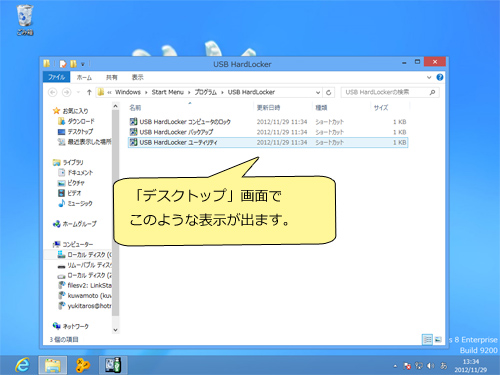
Task: Switch to the 表示 ribbon tab
Action: point(137,77)
